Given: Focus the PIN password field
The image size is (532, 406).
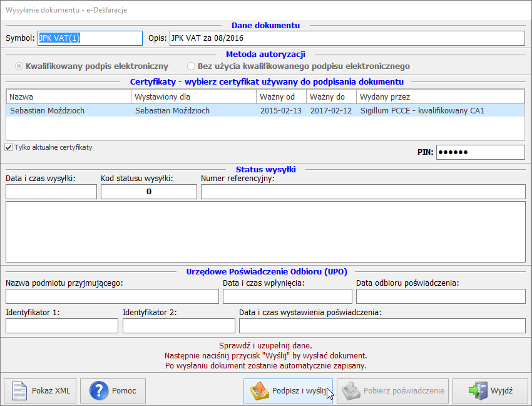Looking at the screenshot, I should click(479, 152).
